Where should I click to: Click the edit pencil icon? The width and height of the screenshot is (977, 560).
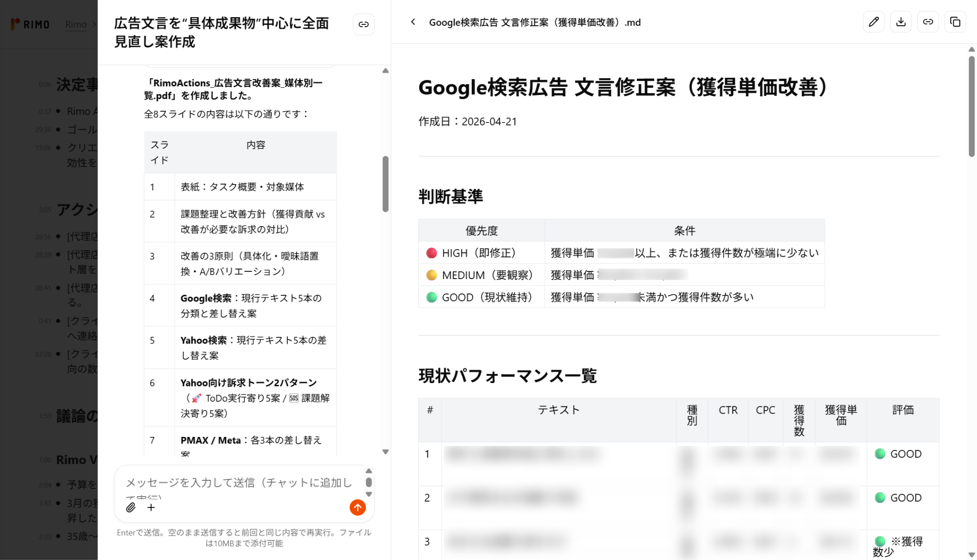click(x=873, y=22)
